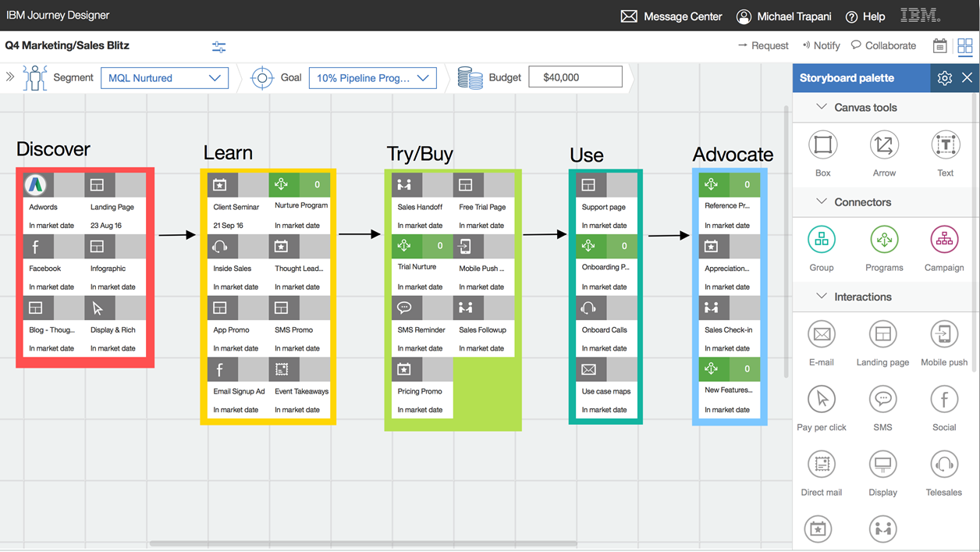Select the Campaign connector
Viewport: 980px width, 552px height.
point(944,240)
